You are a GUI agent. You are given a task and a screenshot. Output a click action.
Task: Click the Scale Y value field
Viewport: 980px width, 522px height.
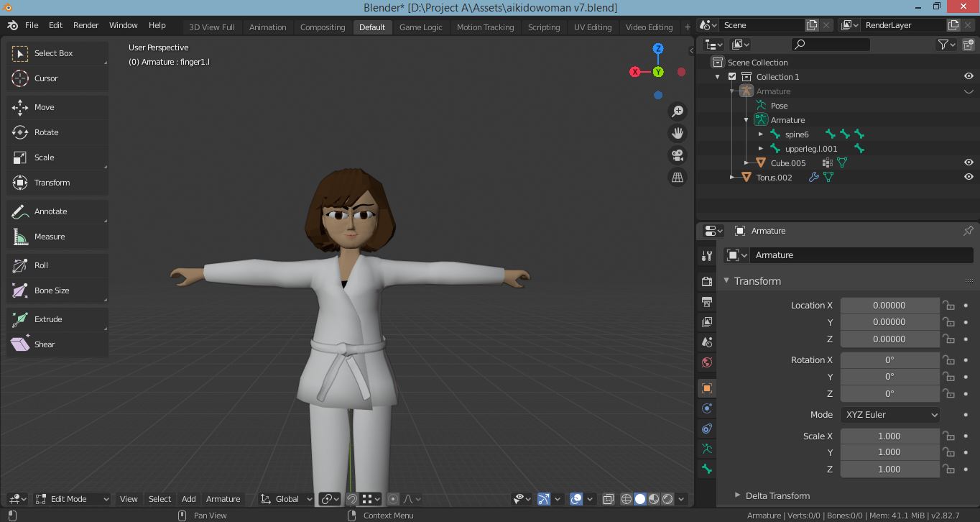[x=889, y=452]
